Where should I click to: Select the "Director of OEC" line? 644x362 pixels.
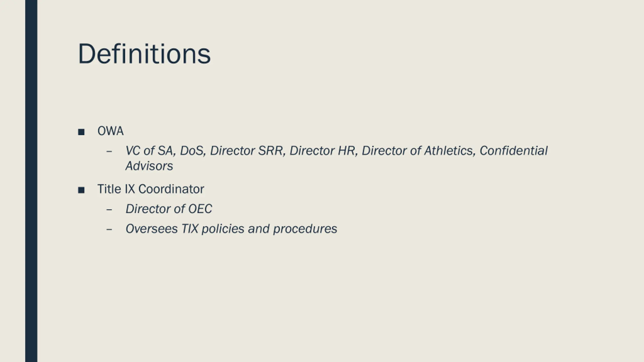pyautogui.click(x=169, y=209)
